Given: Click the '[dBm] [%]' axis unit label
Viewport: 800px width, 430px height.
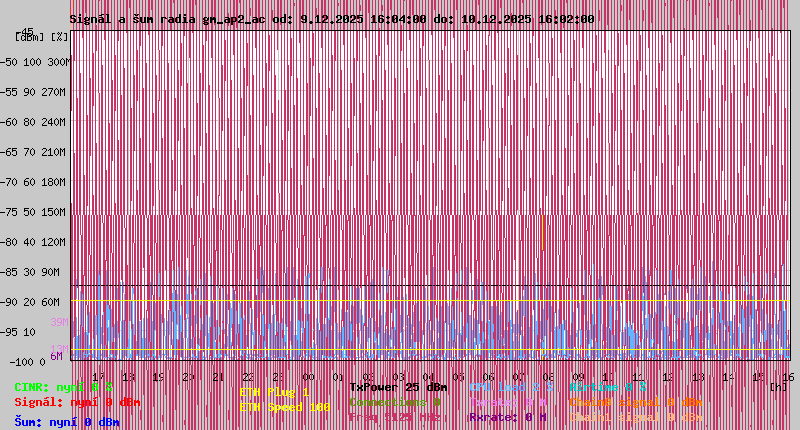Looking at the screenshot, I should [41, 37].
